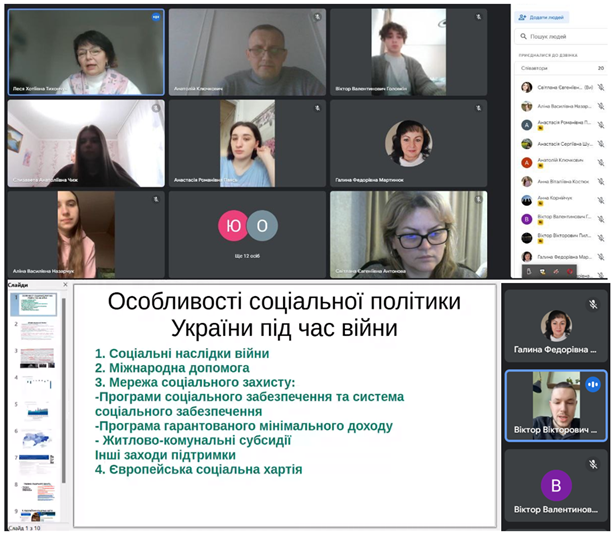Click muted mic icon next to Аліна Василівна

(601, 106)
